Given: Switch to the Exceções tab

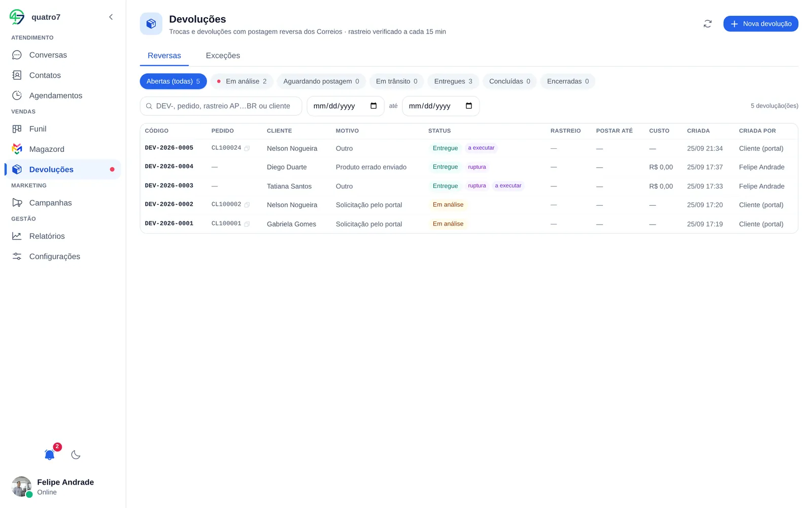Looking at the screenshot, I should (x=223, y=55).
